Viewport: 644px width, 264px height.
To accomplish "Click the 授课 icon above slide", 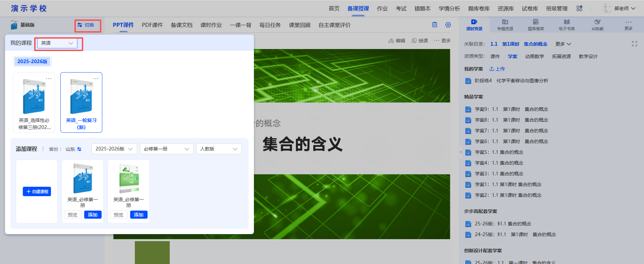I will [414, 41].
